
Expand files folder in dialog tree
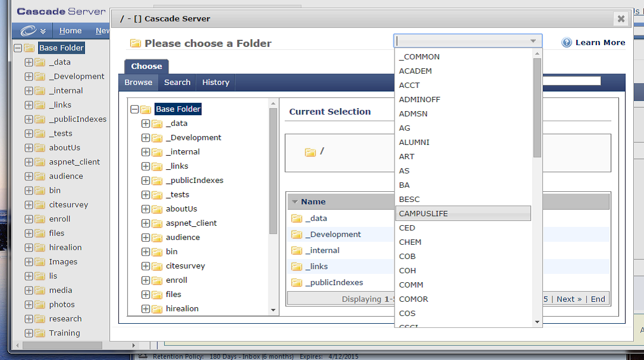pos(146,294)
